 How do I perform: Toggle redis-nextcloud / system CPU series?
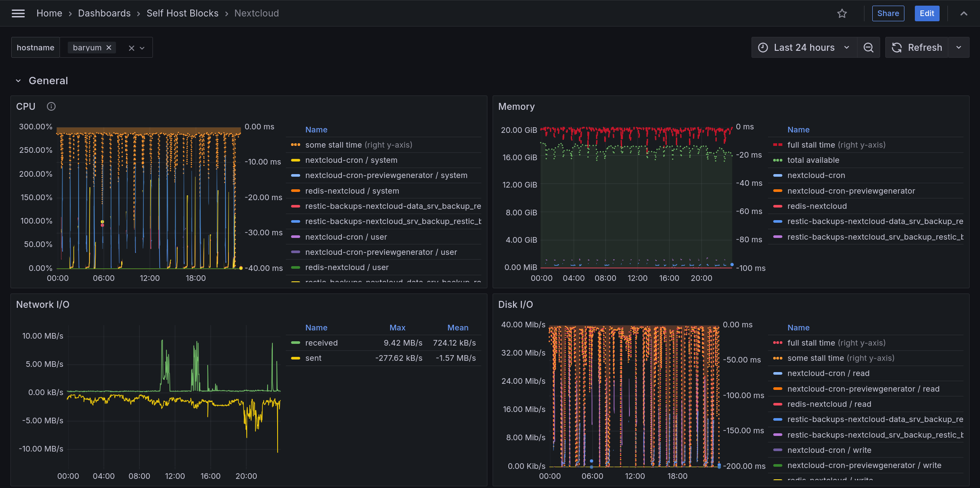coord(352,191)
